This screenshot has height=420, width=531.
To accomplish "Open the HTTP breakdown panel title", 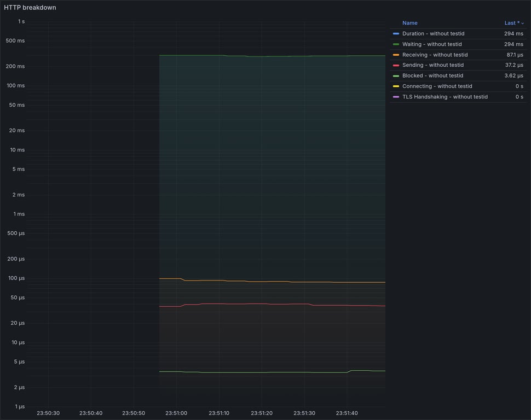I will coord(30,8).
